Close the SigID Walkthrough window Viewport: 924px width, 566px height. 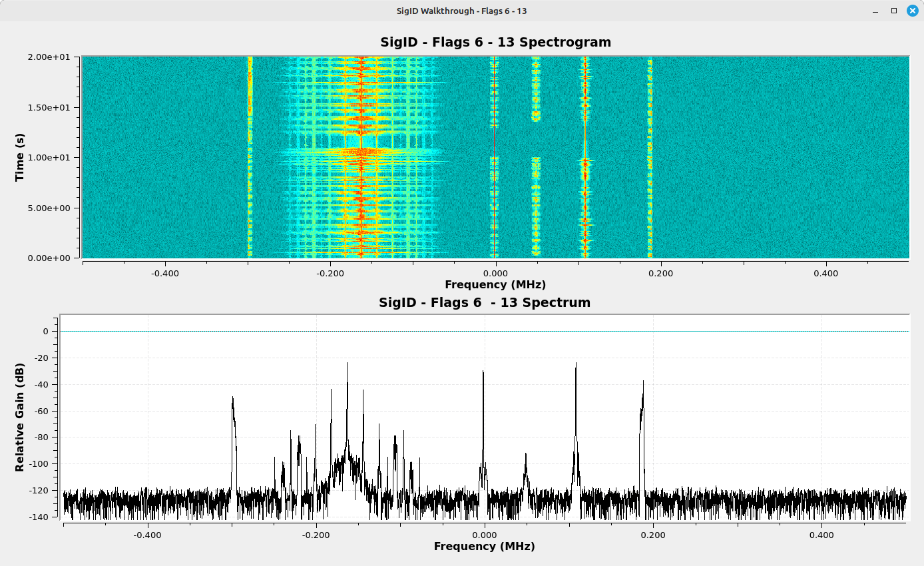[912, 11]
